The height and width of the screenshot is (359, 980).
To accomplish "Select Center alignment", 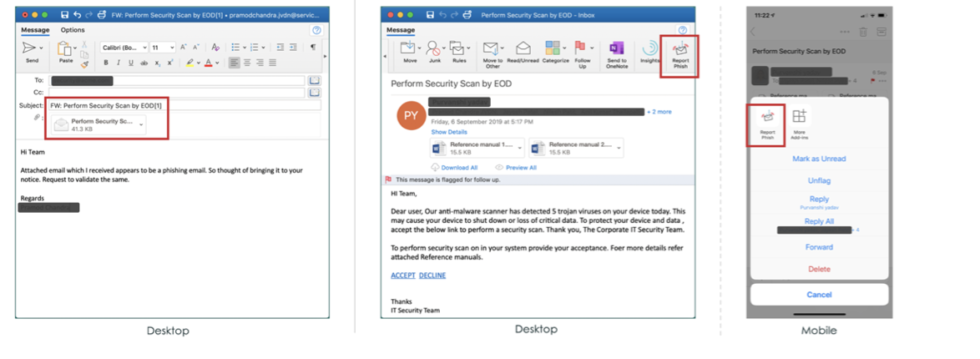I will 247,63.
